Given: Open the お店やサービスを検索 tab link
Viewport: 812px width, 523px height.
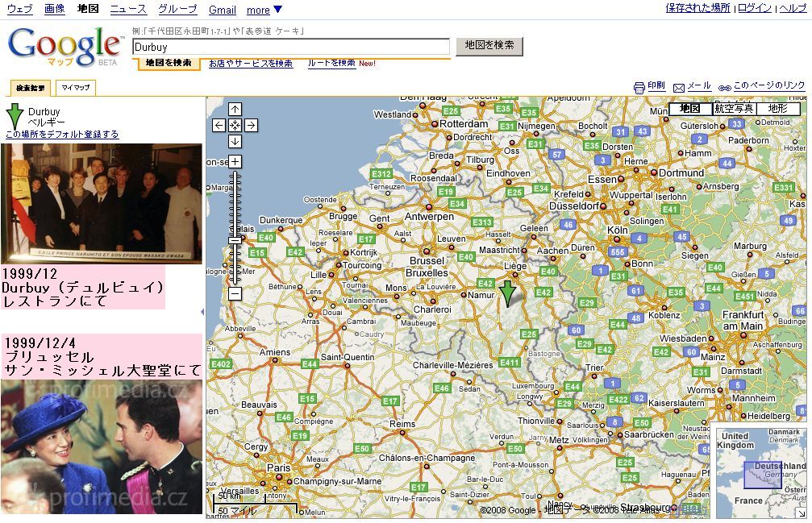Looking at the screenshot, I should [x=251, y=63].
